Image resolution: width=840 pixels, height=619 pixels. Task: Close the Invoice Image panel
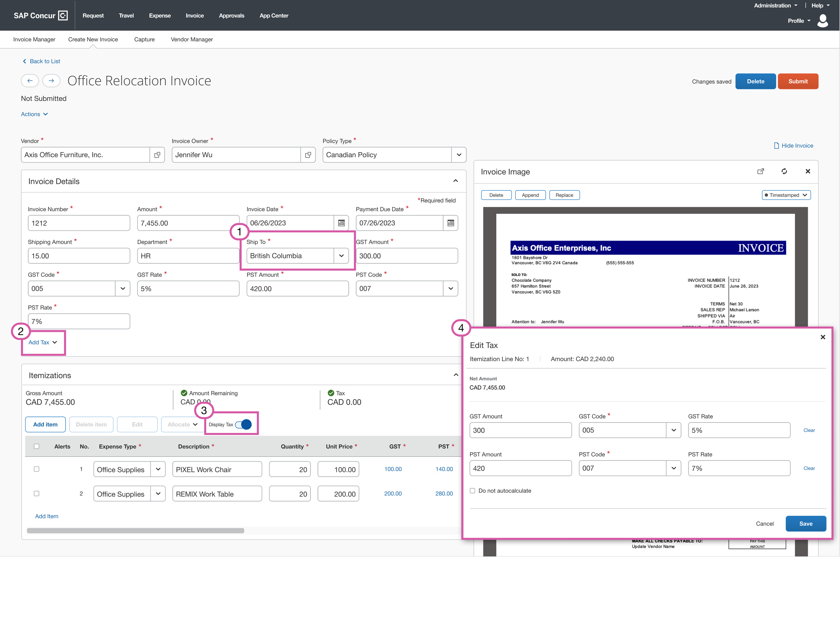click(808, 171)
